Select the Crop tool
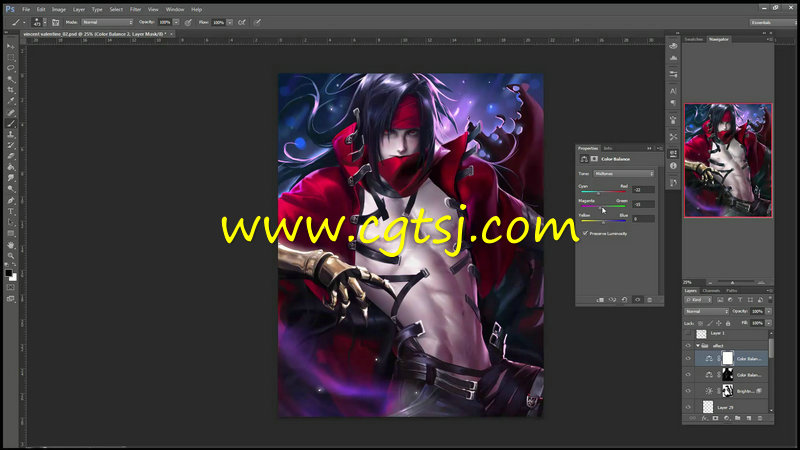Image resolution: width=800 pixels, height=450 pixels. click(11, 90)
